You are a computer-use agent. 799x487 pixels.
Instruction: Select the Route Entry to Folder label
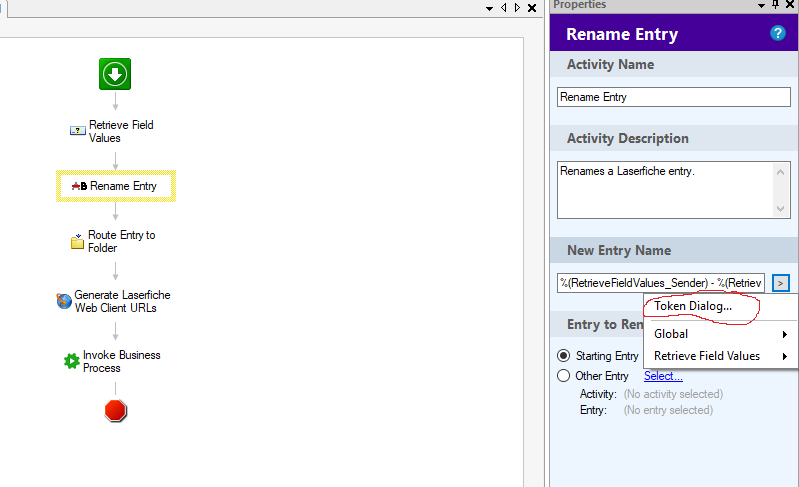click(122, 241)
